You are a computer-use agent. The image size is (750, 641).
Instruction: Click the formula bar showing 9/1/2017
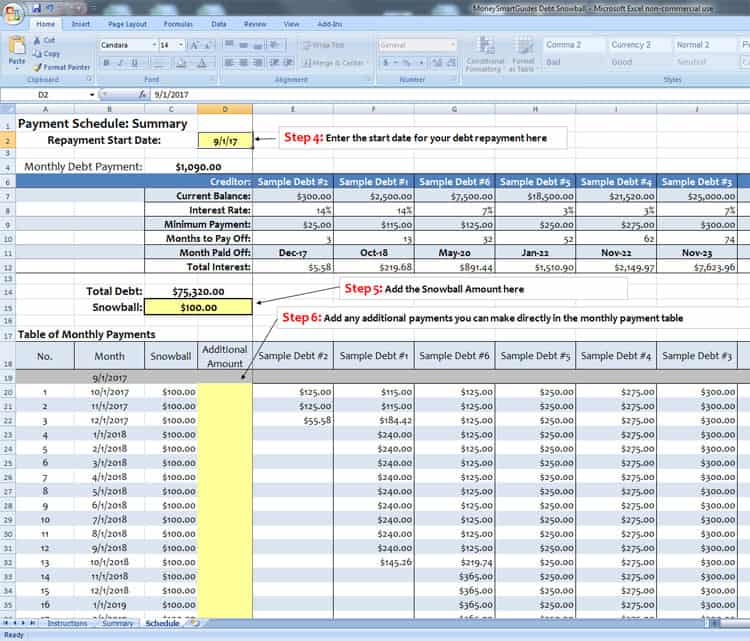[x=450, y=95]
